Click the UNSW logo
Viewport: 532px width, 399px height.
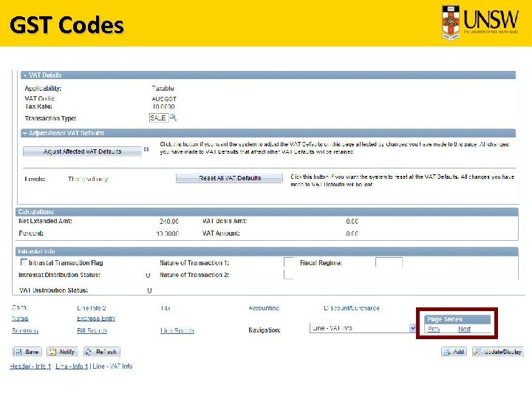[x=480, y=22]
